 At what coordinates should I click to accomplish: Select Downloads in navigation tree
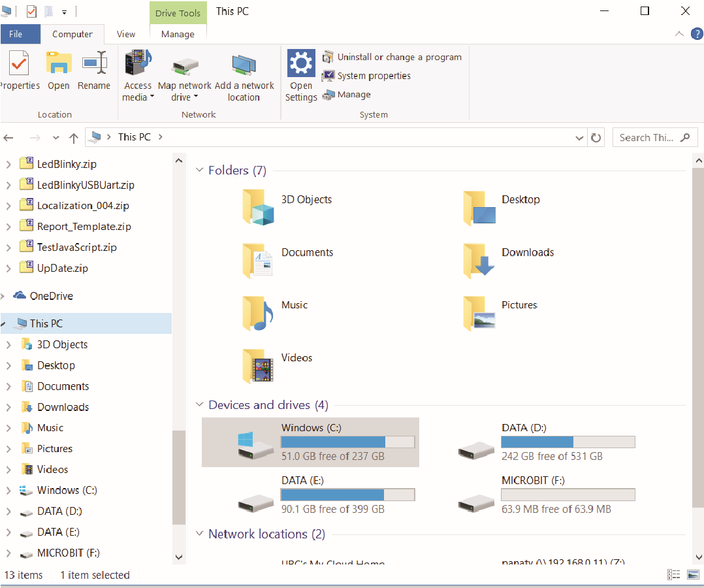pyautogui.click(x=63, y=407)
